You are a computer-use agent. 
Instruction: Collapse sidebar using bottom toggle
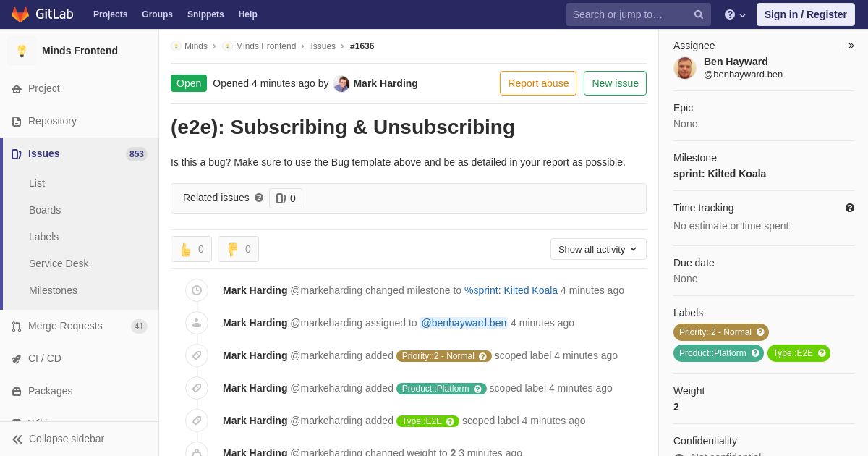(58, 439)
